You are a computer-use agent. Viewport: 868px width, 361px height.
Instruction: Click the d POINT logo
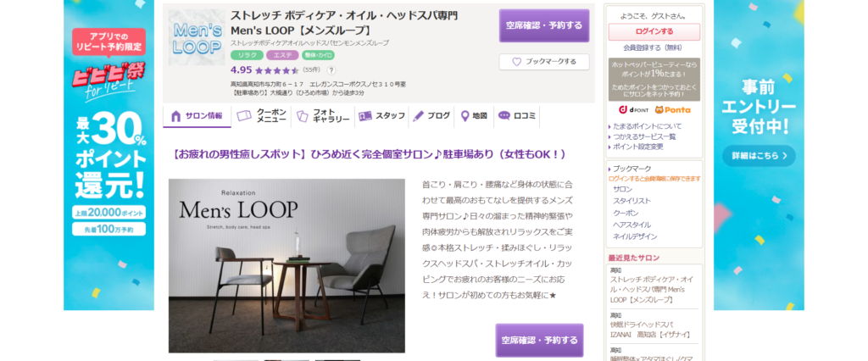633,109
